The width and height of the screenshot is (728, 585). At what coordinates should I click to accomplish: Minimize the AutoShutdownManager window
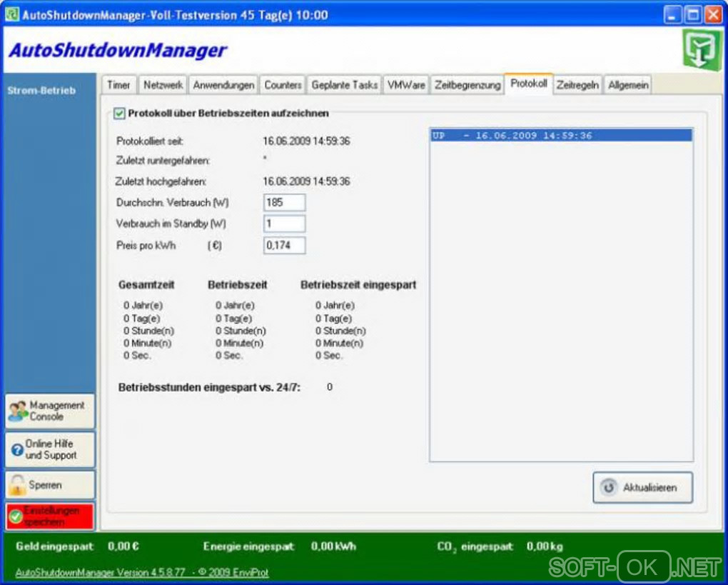tap(672, 15)
